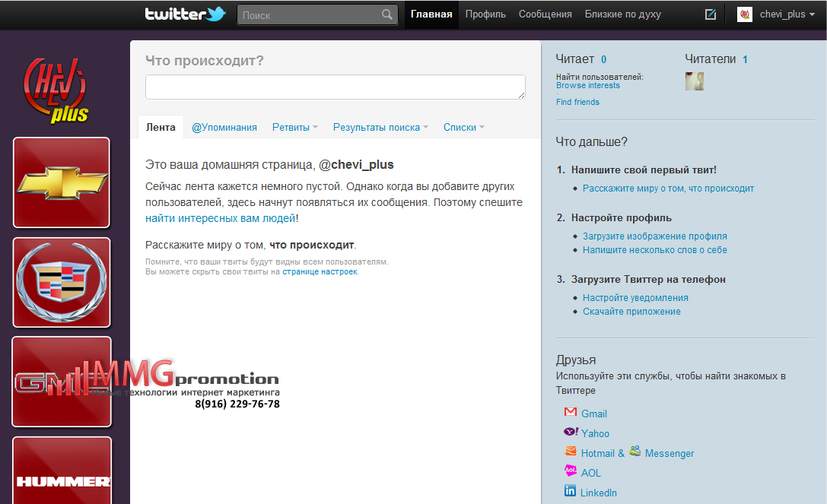
Task: Click the search magnifier icon
Action: coord(387,14)
